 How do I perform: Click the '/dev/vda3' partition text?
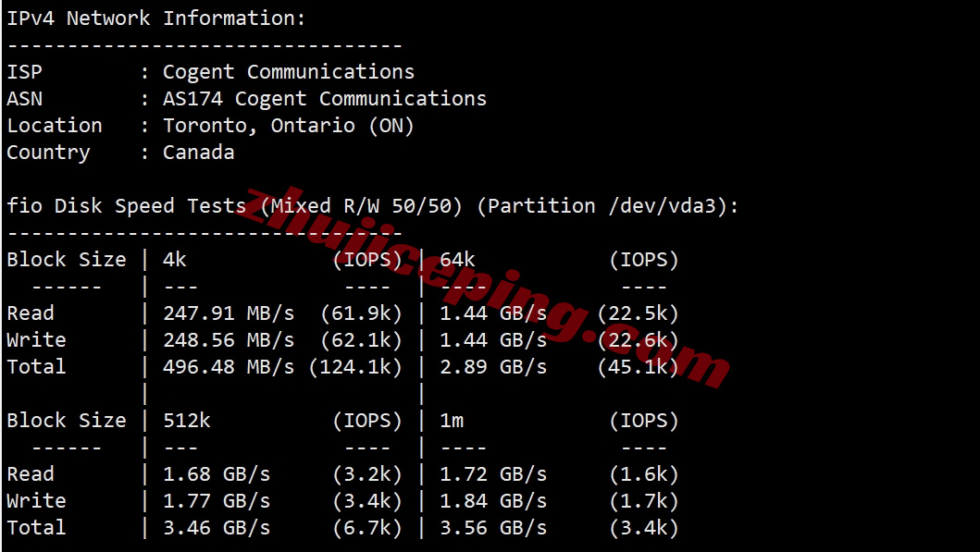click(x=662, y=206)
